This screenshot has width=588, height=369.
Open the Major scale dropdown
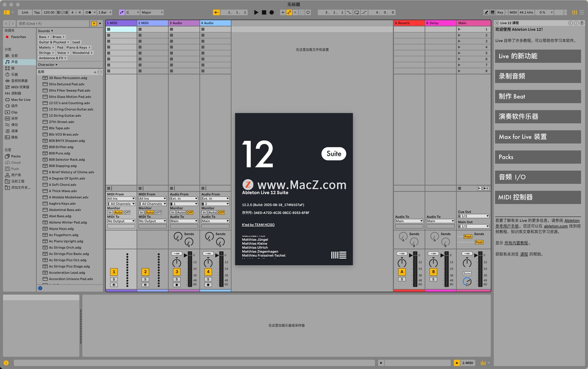[152, 13]
